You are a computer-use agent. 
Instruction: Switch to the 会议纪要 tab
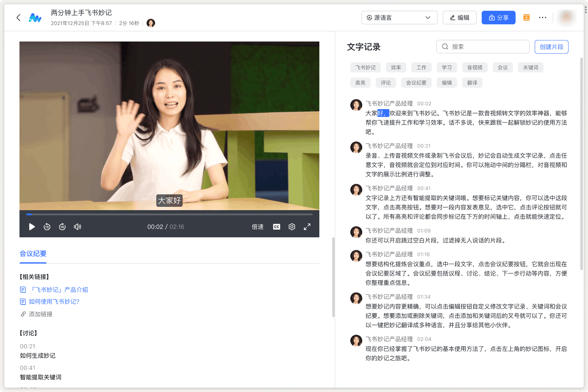(33, 253)
